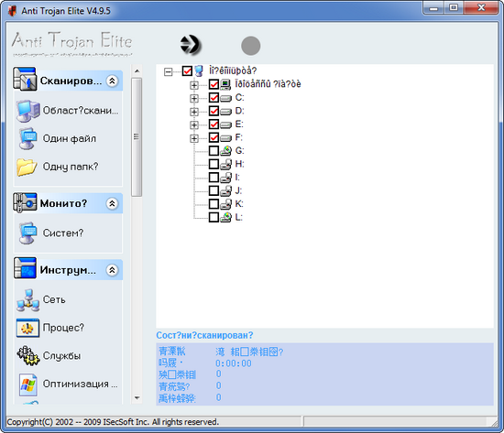Click the Один файл monitor icon
This screenshot has width=504, height=433.
tap(28, 139)
